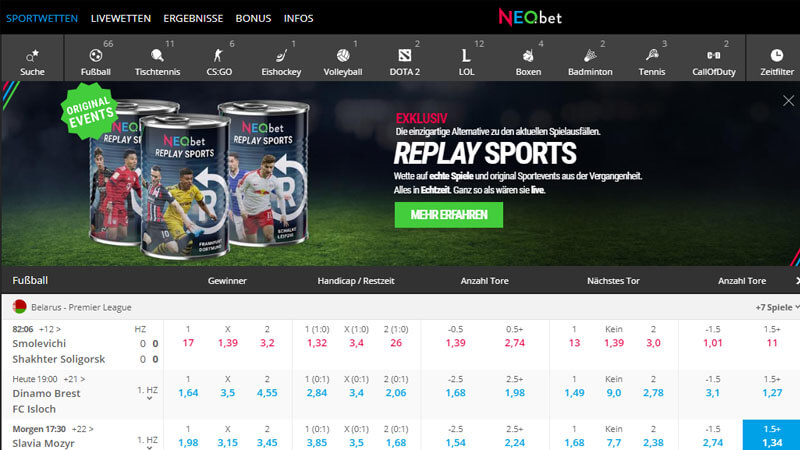This screenshot has width=800, height=450.
Task: Select 1.5+ goals odds 11
Action: point(772,343)
